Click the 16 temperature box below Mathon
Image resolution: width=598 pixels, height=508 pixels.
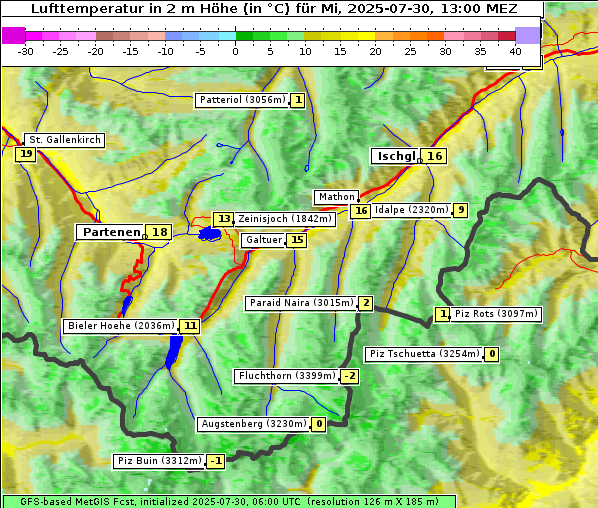[361, 211]
